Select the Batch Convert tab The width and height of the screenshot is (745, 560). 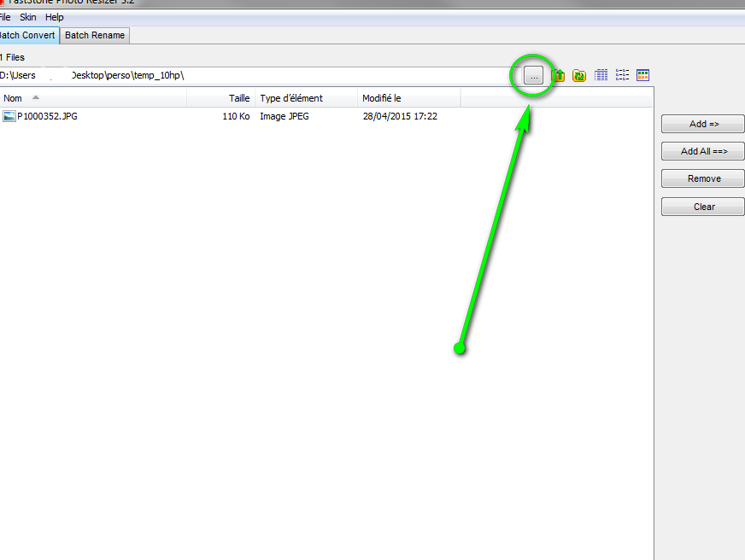click(27, 35)
